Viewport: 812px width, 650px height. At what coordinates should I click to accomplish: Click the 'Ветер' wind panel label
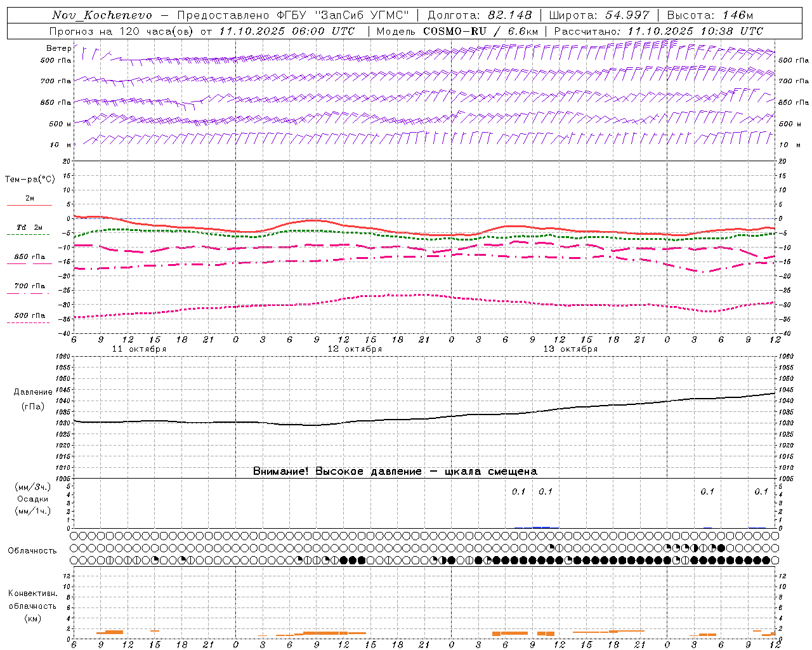pyautogui.click(x=58, y=48)
